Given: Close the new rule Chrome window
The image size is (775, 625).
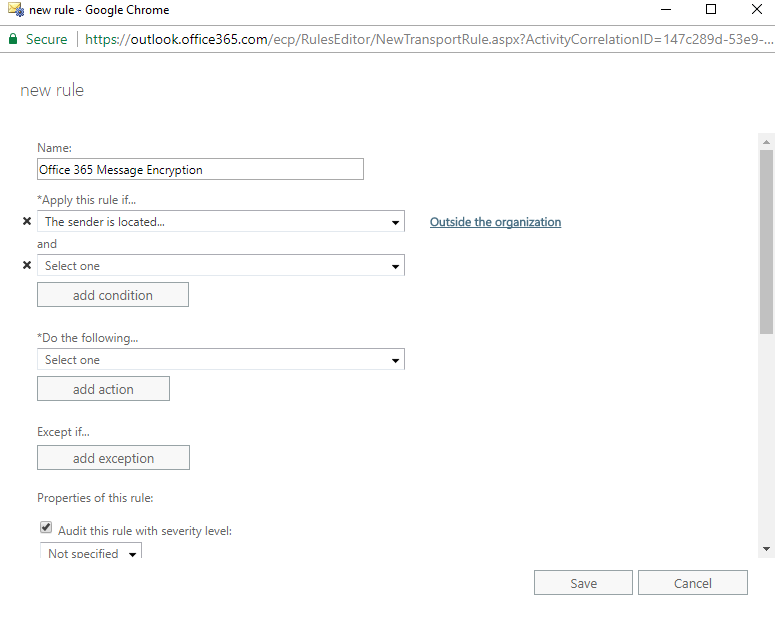Looking at the screenshot, I should click(x=757, y=9).
